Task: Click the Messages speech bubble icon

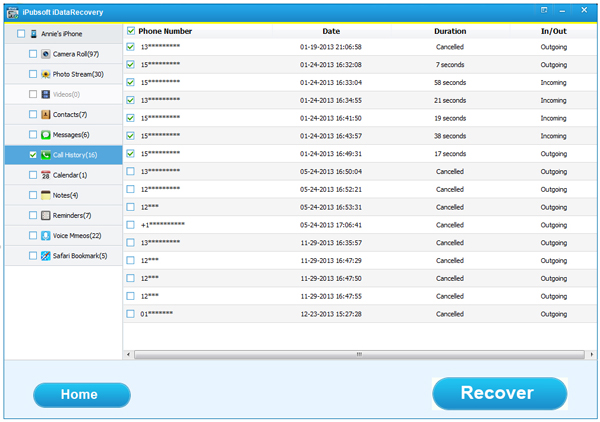Action: 46,135
